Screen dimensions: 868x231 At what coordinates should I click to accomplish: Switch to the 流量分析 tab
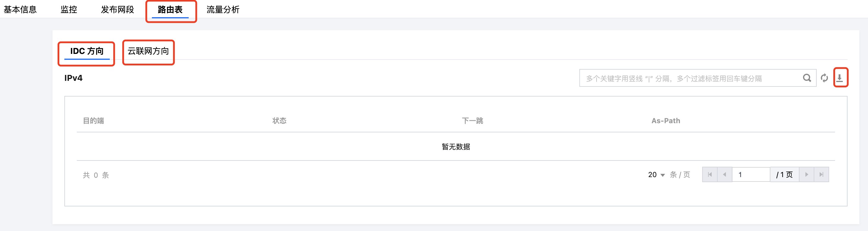pos(223,9)
